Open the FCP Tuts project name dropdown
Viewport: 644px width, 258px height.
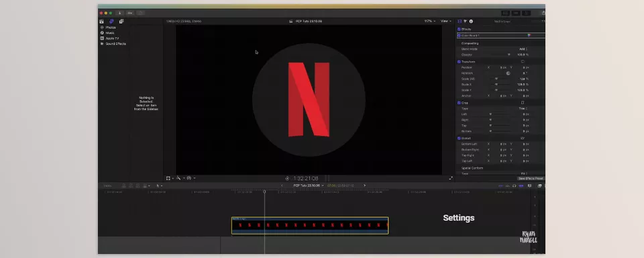click(308, 185)
